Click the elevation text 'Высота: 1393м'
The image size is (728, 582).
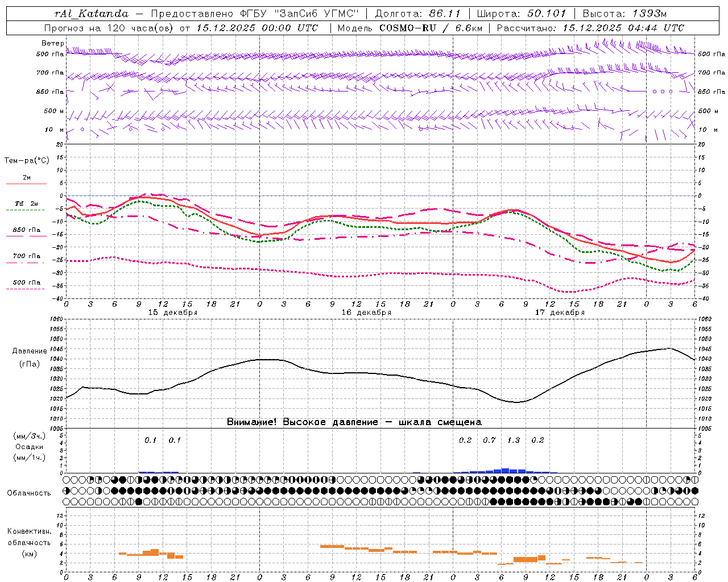(624, 14)
